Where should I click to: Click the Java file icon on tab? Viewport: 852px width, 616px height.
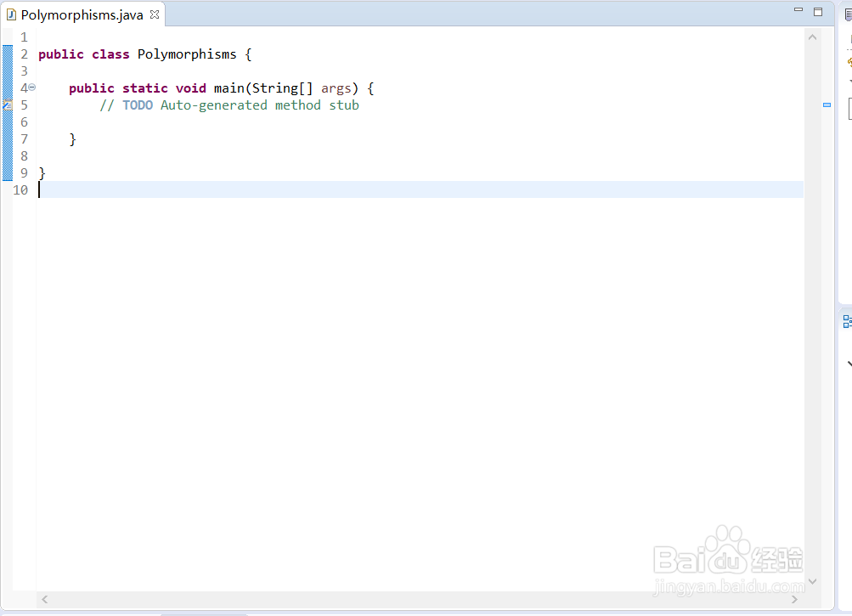[11, 14]
